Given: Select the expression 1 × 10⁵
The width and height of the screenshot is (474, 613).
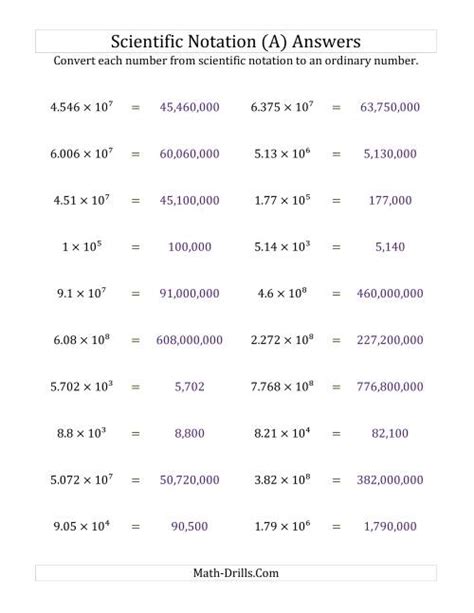Looking at the screenshot, I should point(82,246).
